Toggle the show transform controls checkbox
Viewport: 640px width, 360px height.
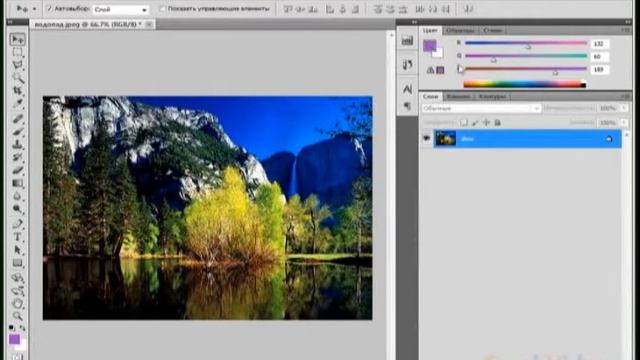pos(162,8)
